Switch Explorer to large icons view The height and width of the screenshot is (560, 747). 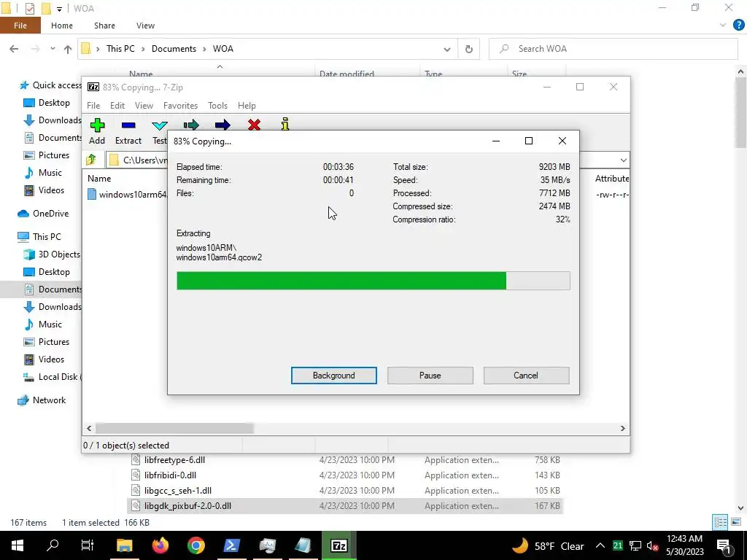pyautogui.click(x=736, y=522)
